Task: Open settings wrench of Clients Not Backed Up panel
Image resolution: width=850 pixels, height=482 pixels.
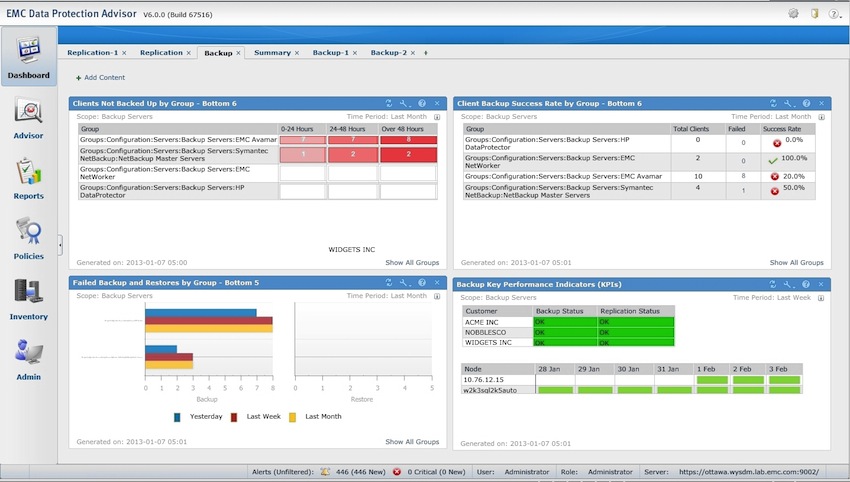Action: (404, 103)
